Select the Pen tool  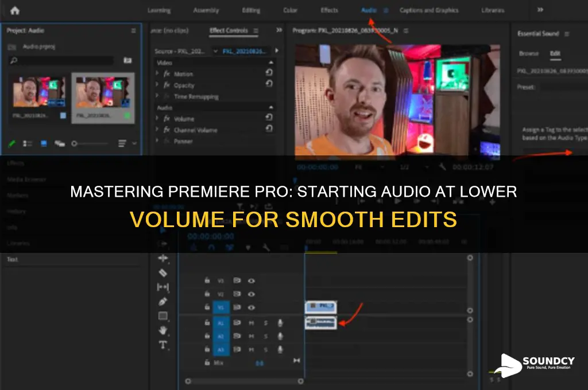(163, 302)
